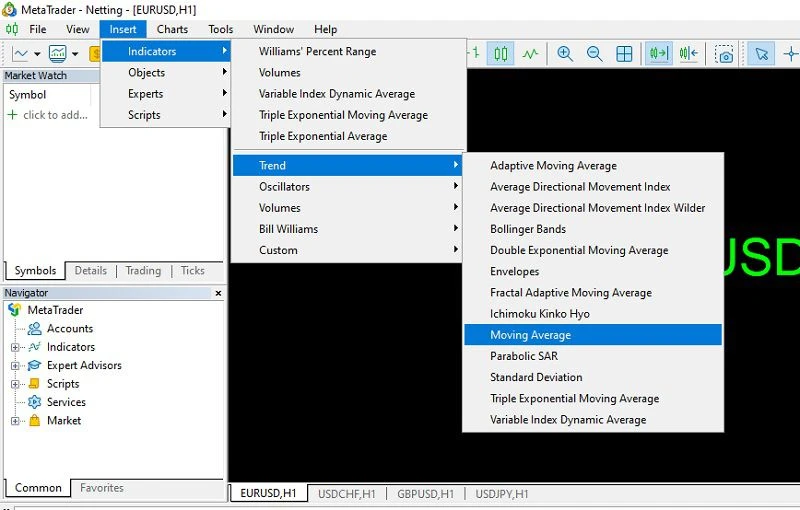This screenshot has height=510, width=800.
Task: Click the zoom in magnifier icon
Action: (x=565, y=54)
